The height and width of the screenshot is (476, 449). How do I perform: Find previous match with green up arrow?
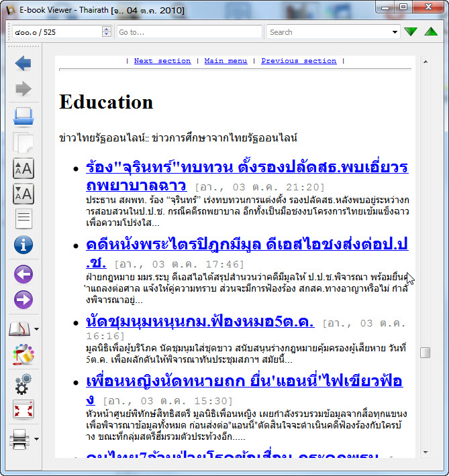coord(431,32)
